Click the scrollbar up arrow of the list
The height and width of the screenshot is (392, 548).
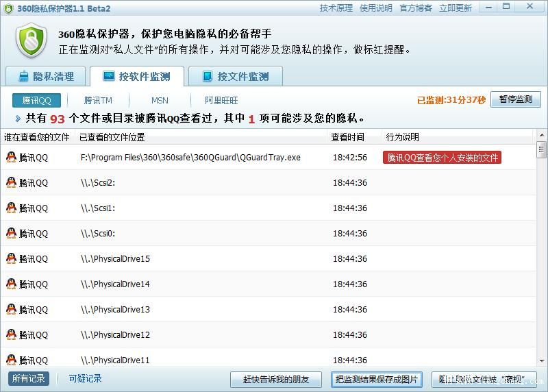(541, 138)
